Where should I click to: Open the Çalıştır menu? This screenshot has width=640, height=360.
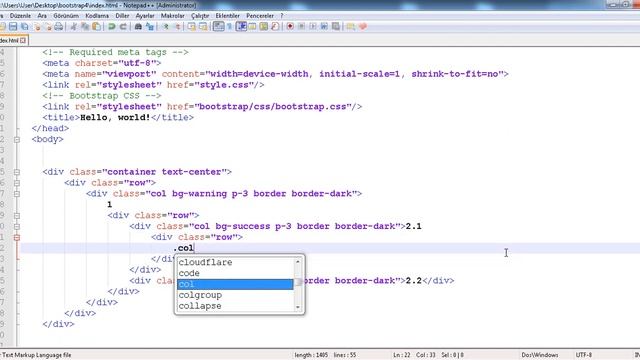pos(200,16)
